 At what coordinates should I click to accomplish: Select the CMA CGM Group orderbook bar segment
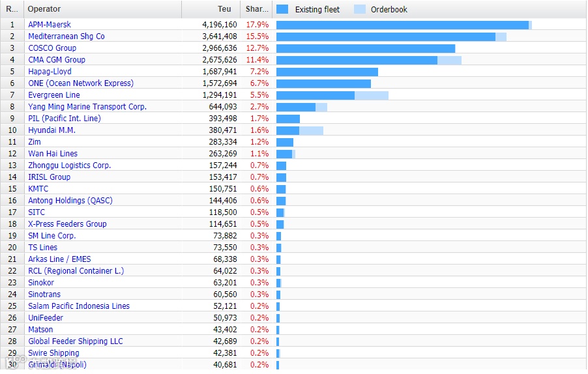(x=449, y=61)
